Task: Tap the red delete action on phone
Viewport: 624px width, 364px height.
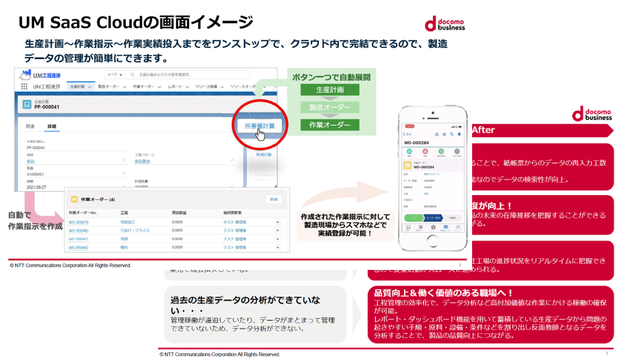Action: (425, 152)
